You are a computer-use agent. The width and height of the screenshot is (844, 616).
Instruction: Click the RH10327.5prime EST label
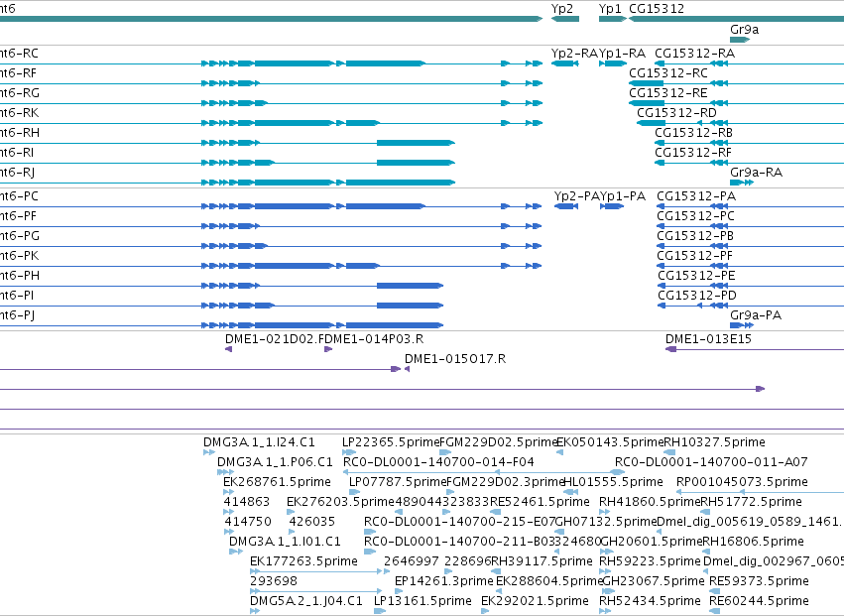pos(714,442)
